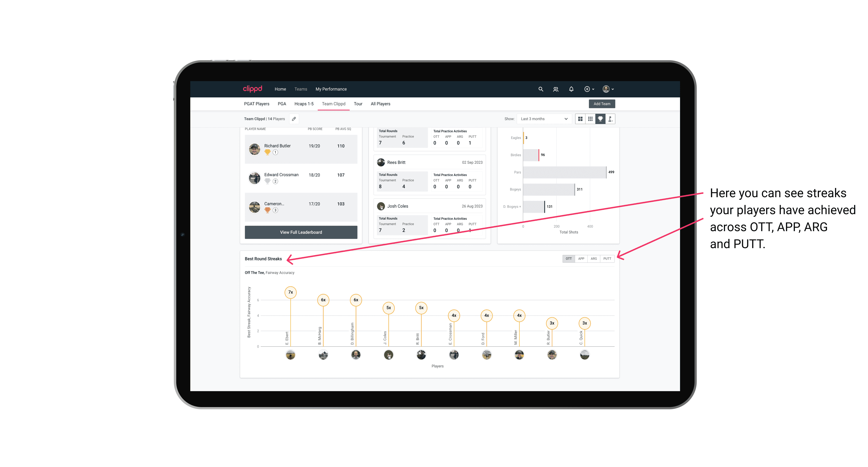
Task: Click the search icon in the top bar
Action: pyautogui.click(x=540, y=89)
